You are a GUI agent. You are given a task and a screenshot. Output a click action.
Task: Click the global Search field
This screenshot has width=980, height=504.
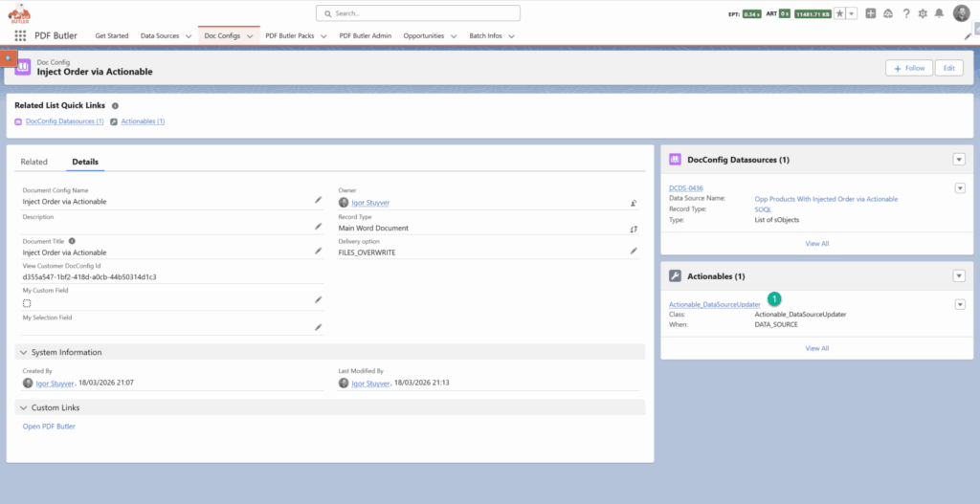coord(418,13)
